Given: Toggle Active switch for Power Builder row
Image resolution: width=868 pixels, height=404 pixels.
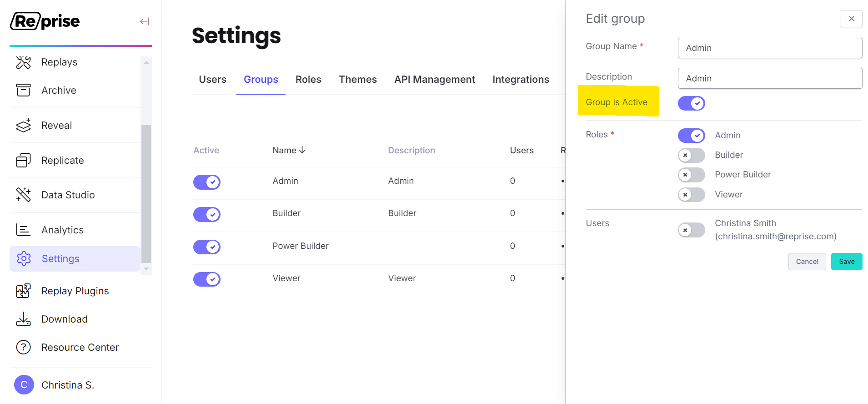Looking at the screenshot, I should coord(207,247).
